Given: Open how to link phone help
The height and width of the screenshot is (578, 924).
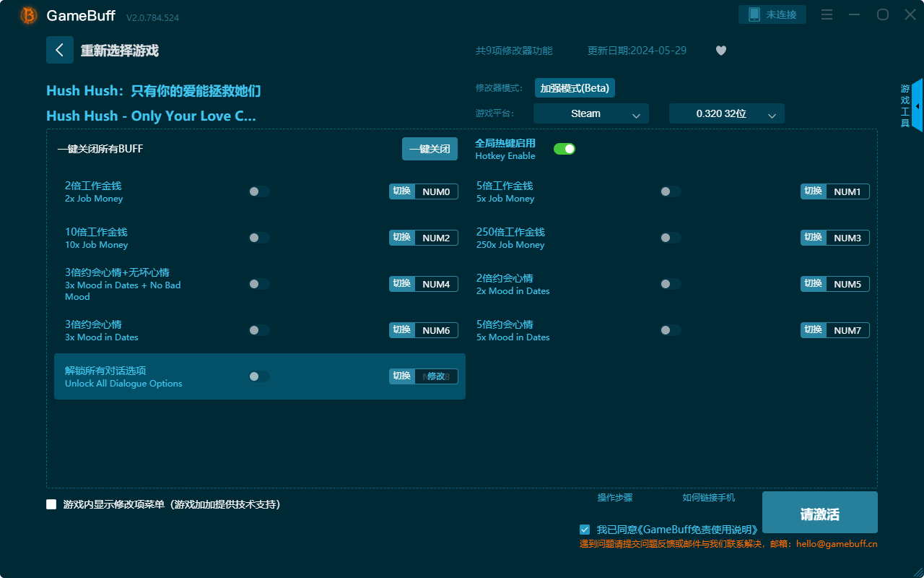Looking at the screenshot, I should (709, 497).
